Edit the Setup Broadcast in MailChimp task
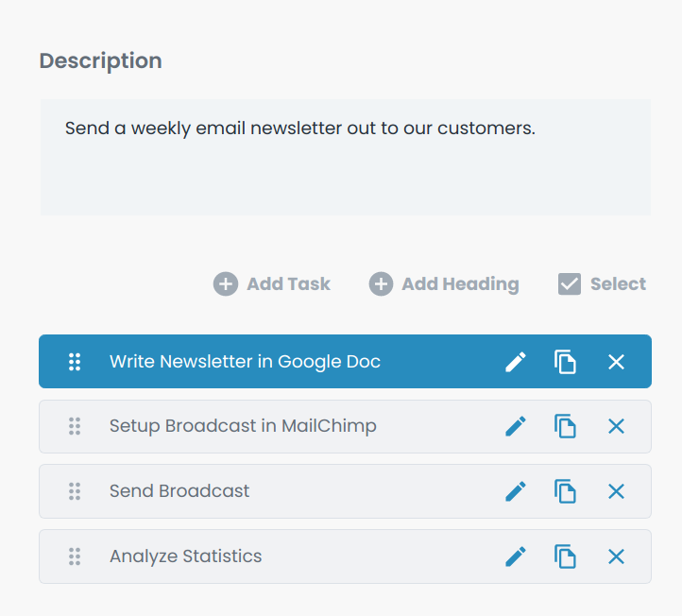Viewport: 682px width, 616px height. (516, 426)
